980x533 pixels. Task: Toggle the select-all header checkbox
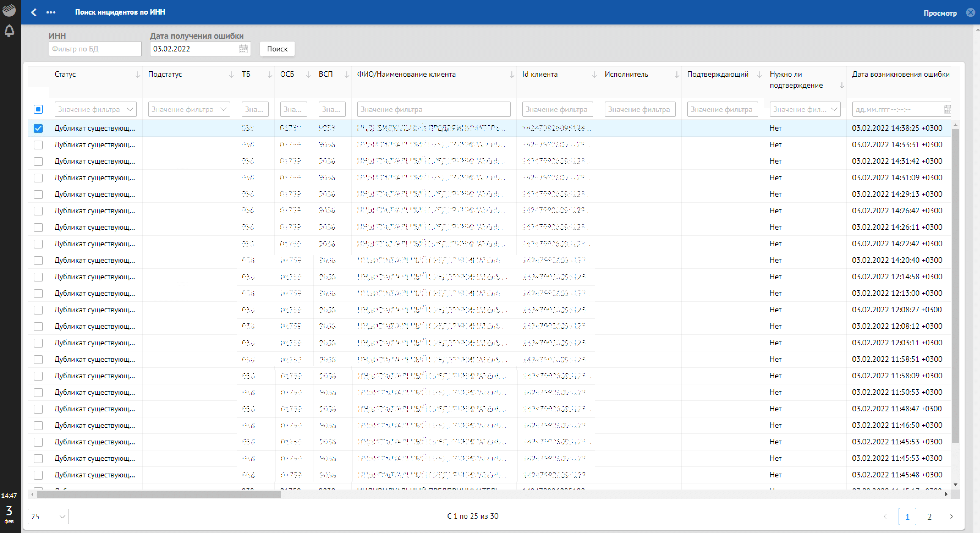coord(38,109)
